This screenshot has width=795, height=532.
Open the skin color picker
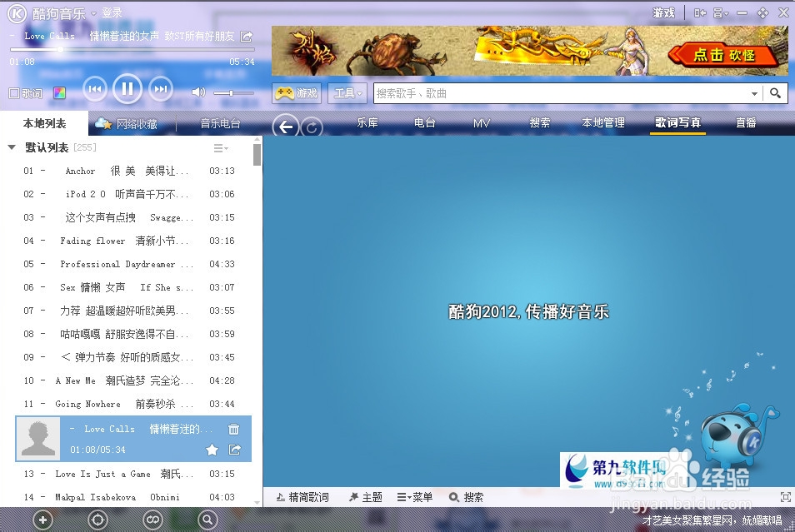click(x=59, y=93)
